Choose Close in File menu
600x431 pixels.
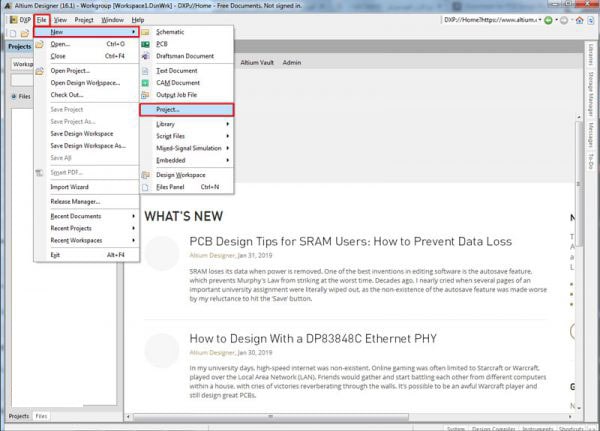point(87,56)
